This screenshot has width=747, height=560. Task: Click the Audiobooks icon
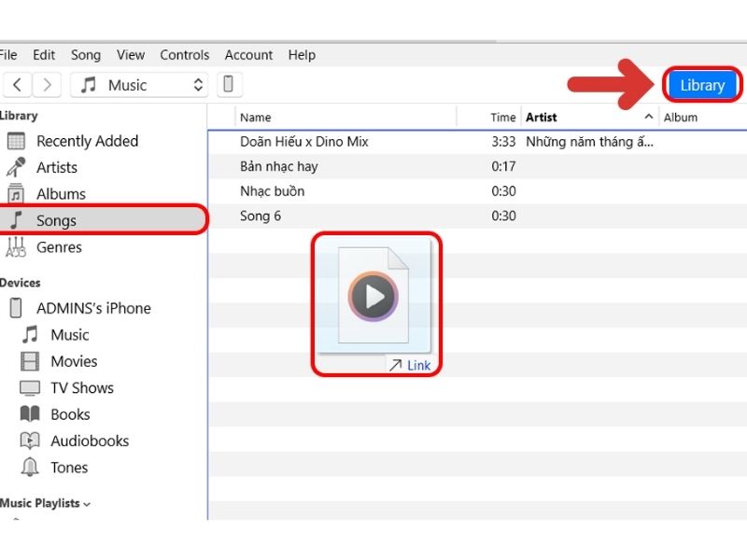[x=30, y=441]
